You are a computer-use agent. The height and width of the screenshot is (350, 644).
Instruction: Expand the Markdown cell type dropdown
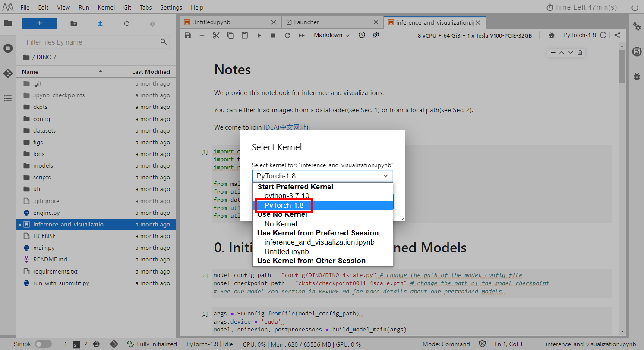(331, 35)
